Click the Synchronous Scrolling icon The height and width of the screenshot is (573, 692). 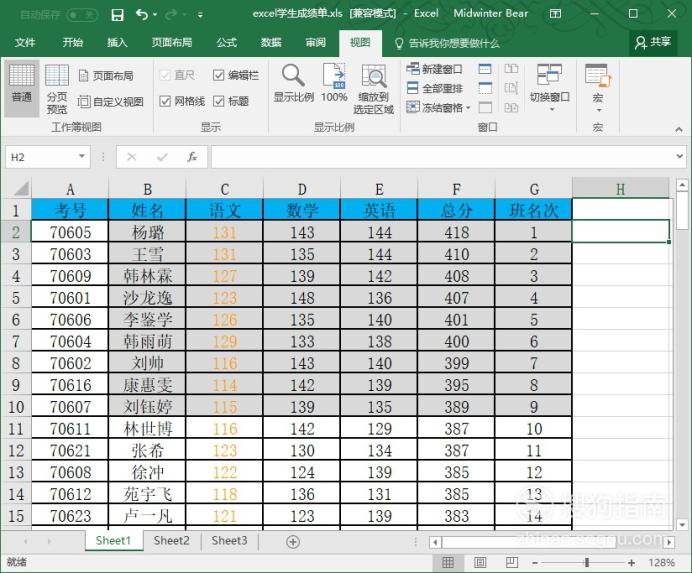click(x=511, y=88)
